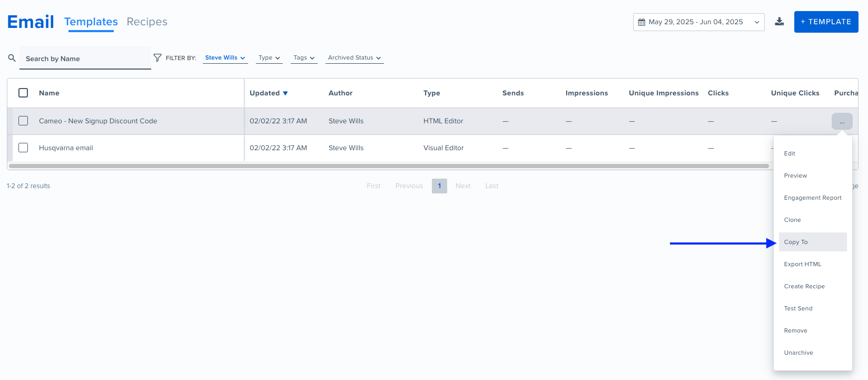868x380 pixels.
Task: Sort by Unique Clicks column header
Action: pyautogui.click(x=795, y=93)
